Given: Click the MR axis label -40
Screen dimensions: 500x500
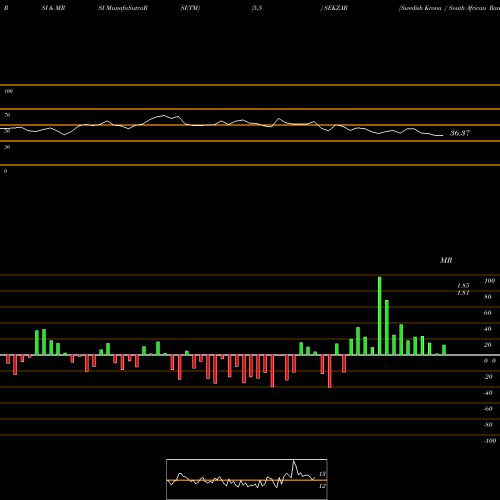Looking at the screenshot, I should point(488,393).
